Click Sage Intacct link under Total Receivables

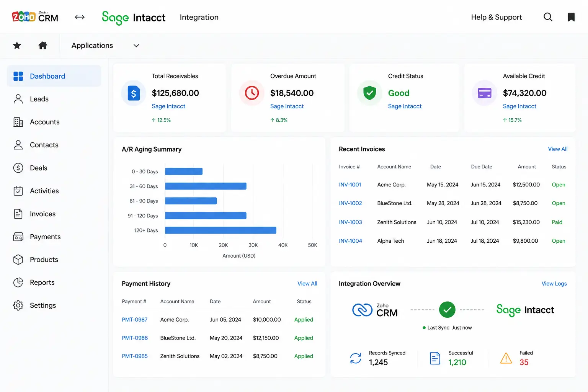click(168, 106)
